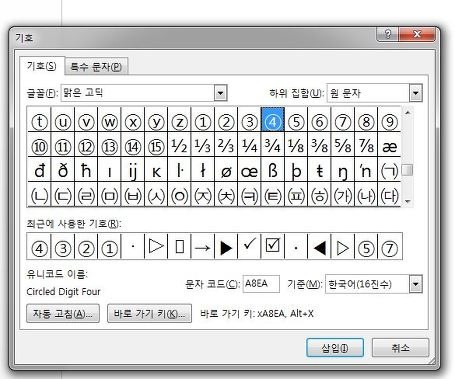Screen dimensions: 455x379
Task: Select the þ thorn character
Action: [x=296, y=170]
